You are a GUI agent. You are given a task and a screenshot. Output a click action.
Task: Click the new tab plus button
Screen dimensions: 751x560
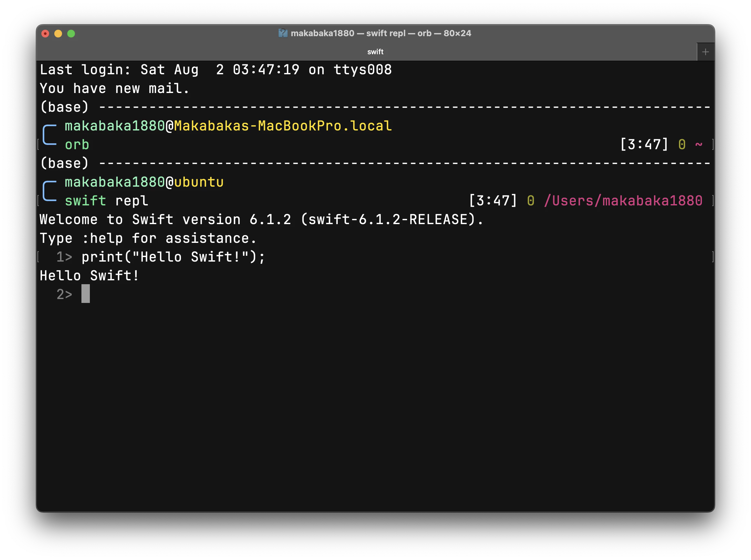click(x=705, y=52)
